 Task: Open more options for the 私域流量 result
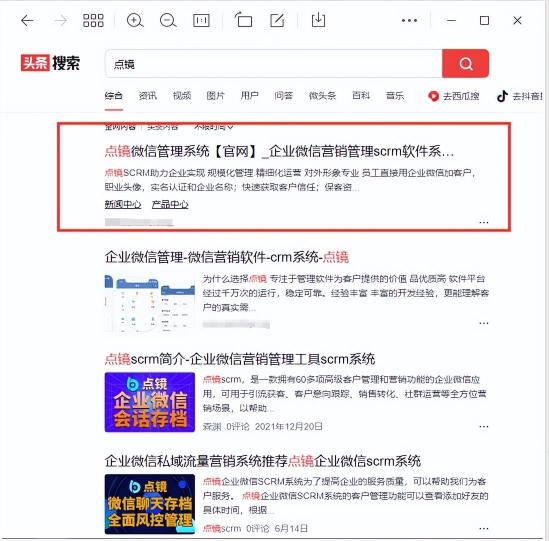[x=484, y=528]
